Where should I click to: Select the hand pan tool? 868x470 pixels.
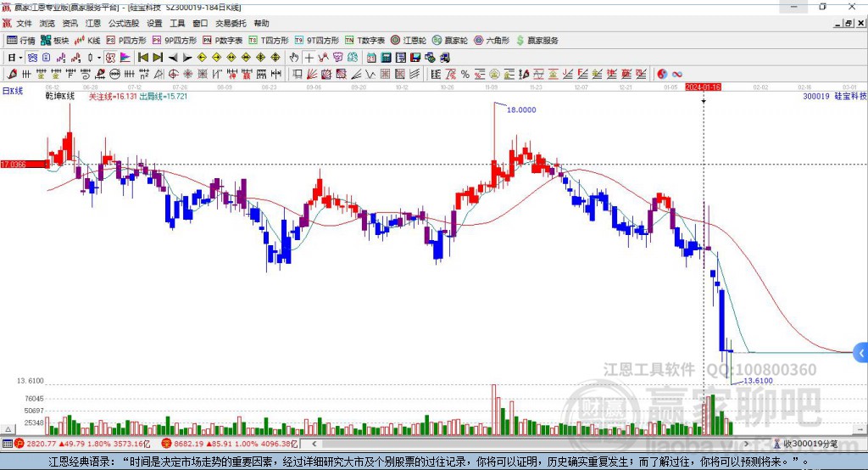[293, 58]
